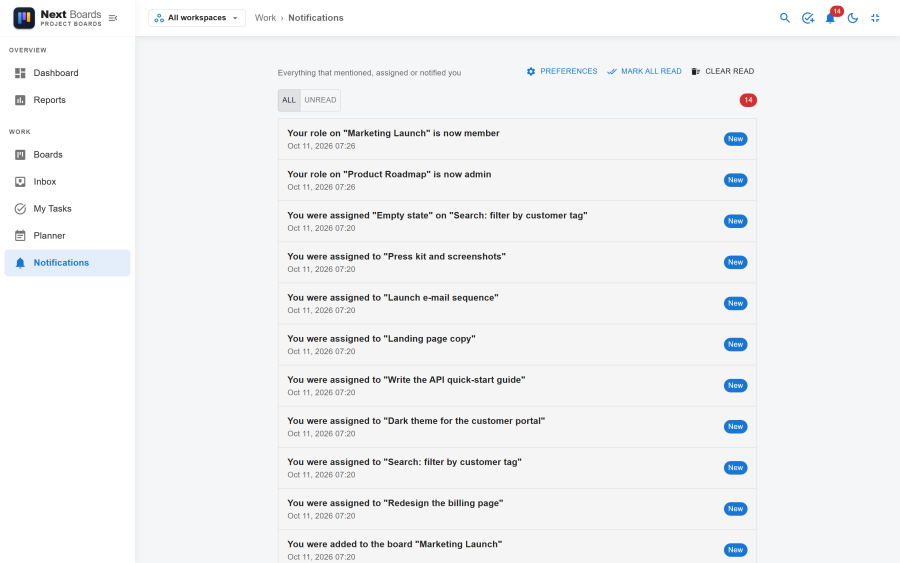The height and width of the screenshot is (563, 900).
Task: Open Planner in the sidebar
Action: (67, 235)
